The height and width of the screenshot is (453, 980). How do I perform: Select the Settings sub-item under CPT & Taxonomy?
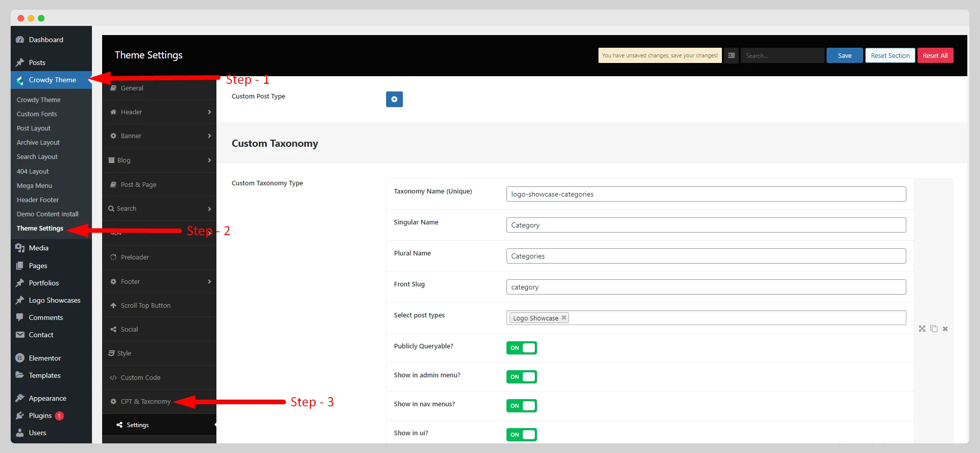pos(159,425)
